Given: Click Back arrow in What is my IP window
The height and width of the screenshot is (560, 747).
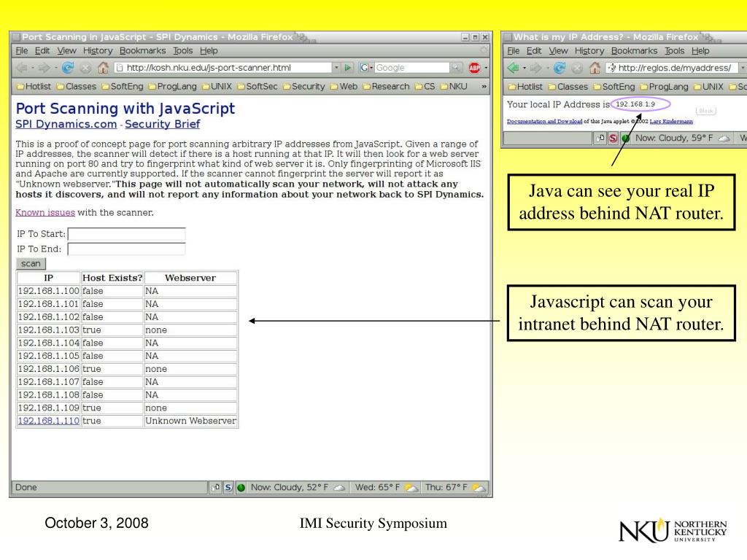Looking at the screenshot, I should 514,68.
